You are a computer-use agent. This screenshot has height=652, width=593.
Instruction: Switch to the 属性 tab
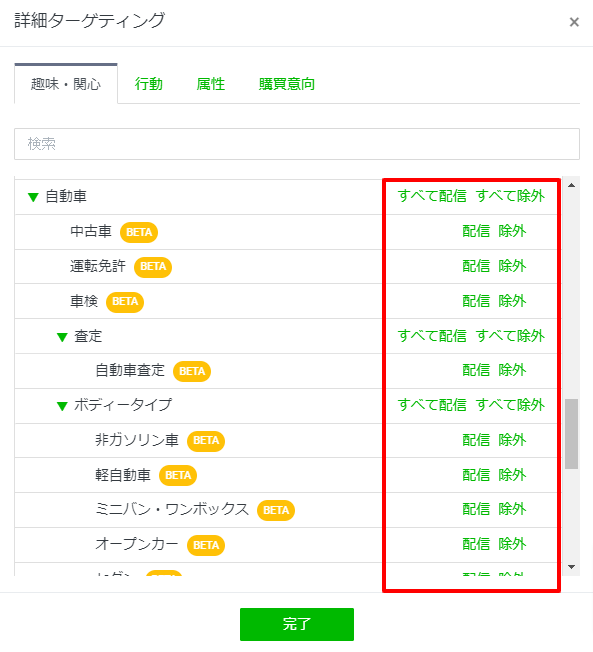click(x=210, y=84)
